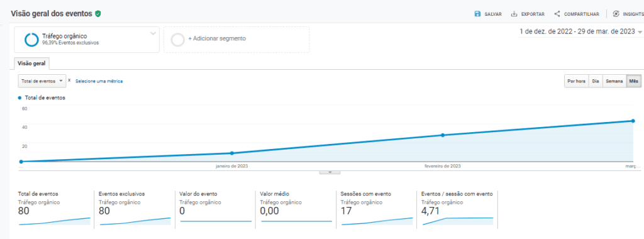Click the Salvar floppy disk icon
The width and height of the screenshot is (644, 239).
coord(478,14)
